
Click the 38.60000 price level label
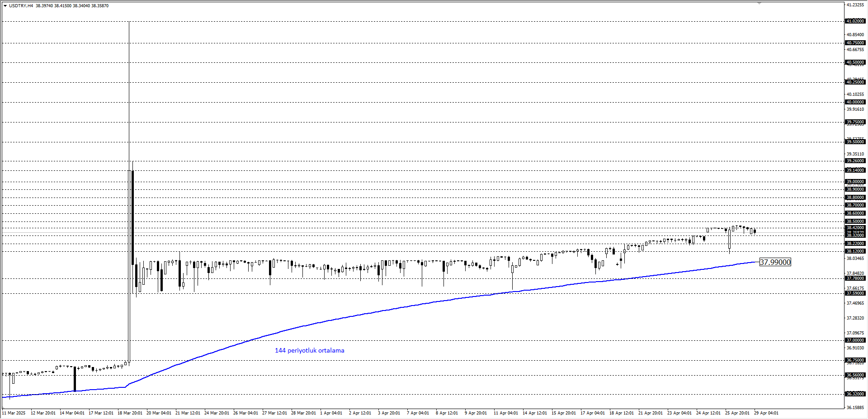(x=855, y=213)
